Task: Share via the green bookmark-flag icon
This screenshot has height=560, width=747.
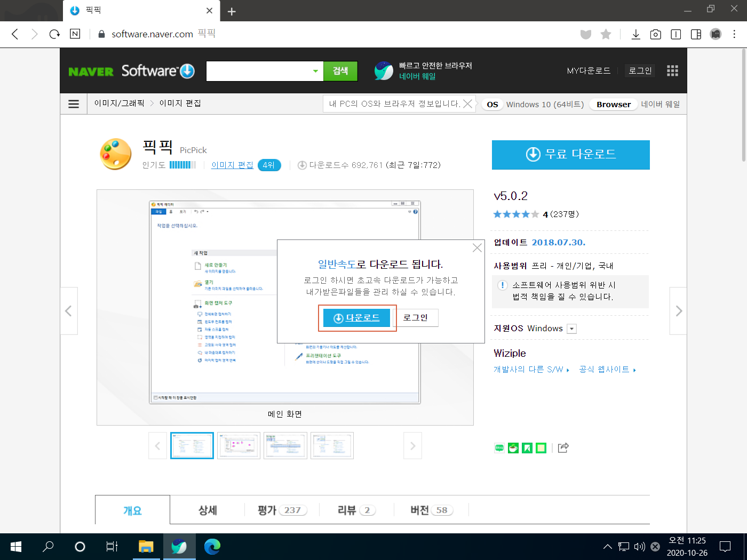Action: click(527, 448)
